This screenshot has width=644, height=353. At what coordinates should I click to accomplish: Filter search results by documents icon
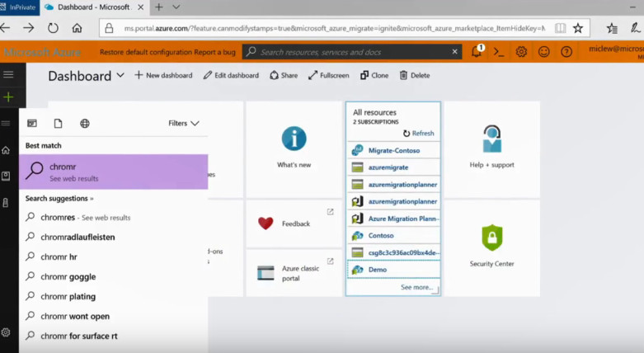pos(58,123)
